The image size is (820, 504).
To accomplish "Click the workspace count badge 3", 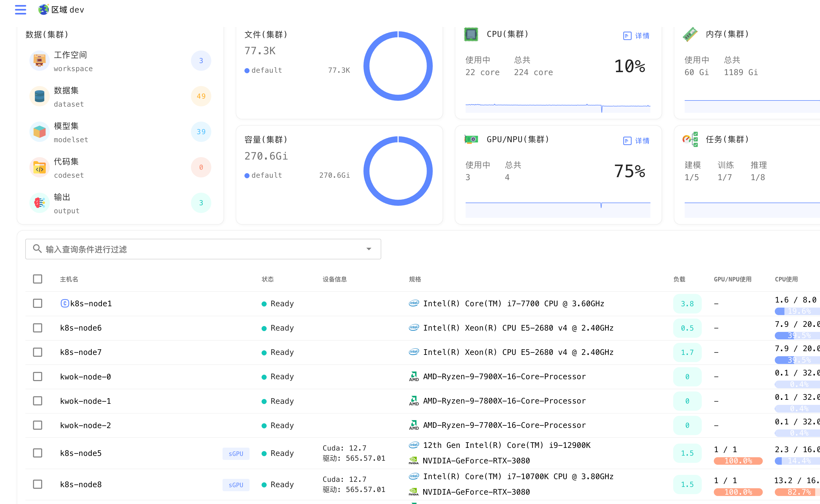I will (201, 61).
